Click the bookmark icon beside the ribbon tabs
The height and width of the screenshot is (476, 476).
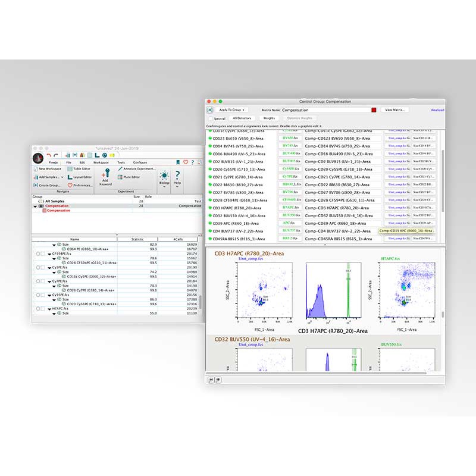(178, 162)
